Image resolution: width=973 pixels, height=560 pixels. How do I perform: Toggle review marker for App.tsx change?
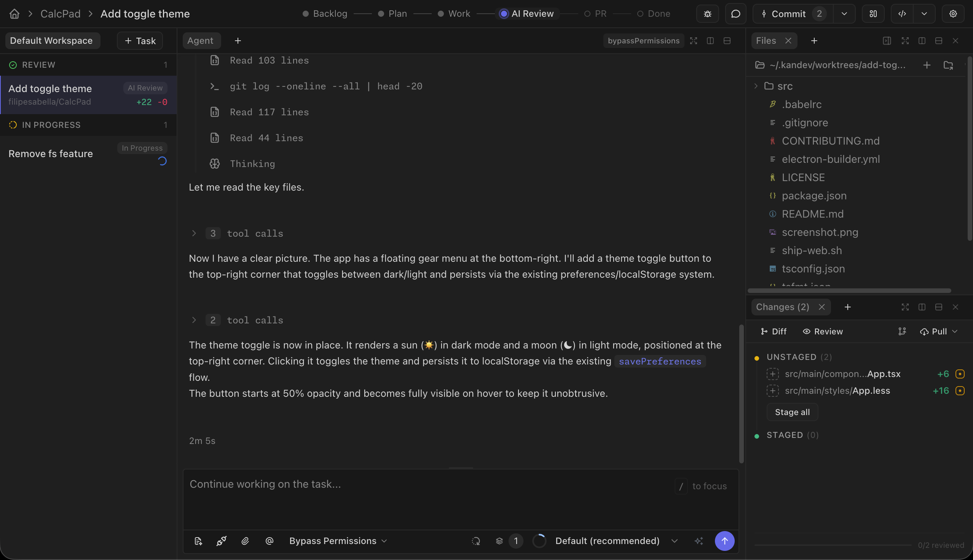click(x=960, y=374)
